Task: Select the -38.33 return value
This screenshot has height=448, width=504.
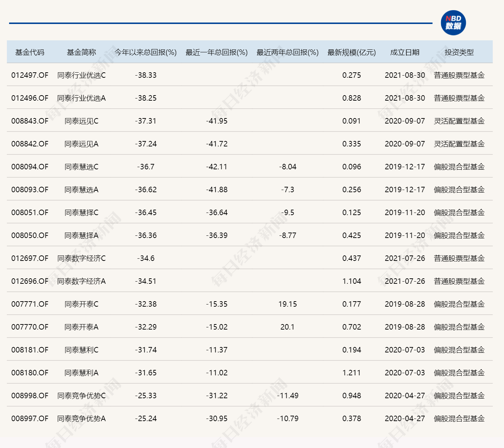Action: pos(145,75)
